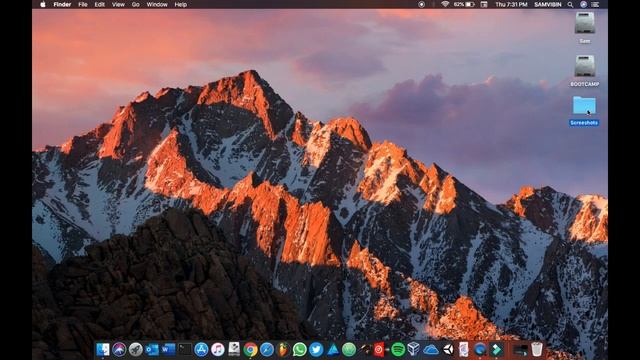Screen dimensions: 640x360
Task: Open the Finder menu
Action: (x=62, y=4)
